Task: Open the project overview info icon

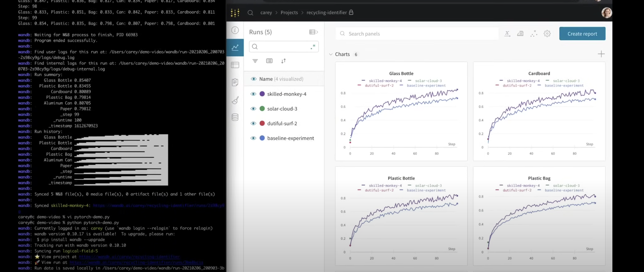Action: click(235, 30)
